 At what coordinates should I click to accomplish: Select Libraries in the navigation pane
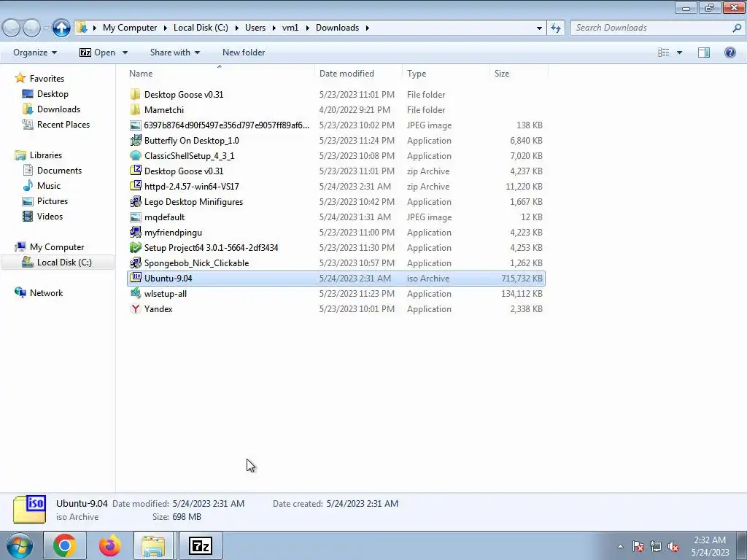point(46,155)
